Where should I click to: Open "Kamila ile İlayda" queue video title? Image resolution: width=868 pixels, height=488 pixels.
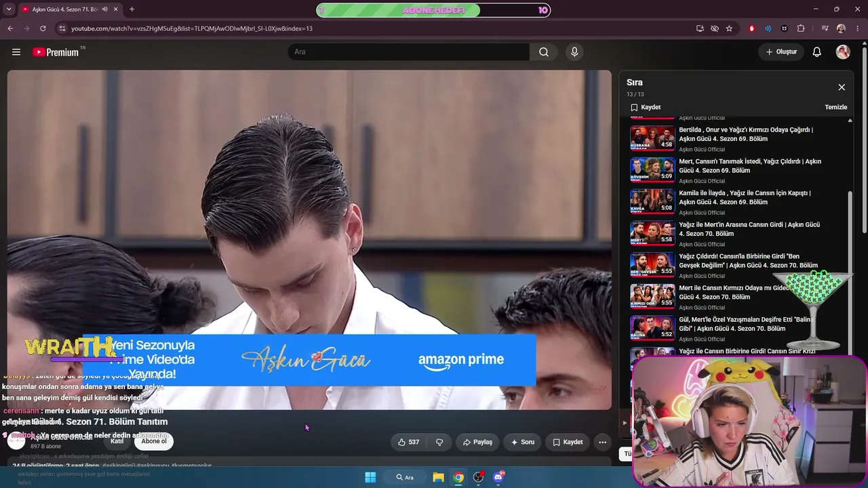coord(745,197)
